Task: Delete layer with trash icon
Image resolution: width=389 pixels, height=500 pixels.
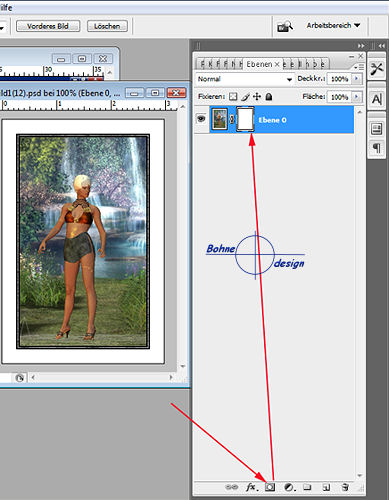Action: (x=345, y=487)
